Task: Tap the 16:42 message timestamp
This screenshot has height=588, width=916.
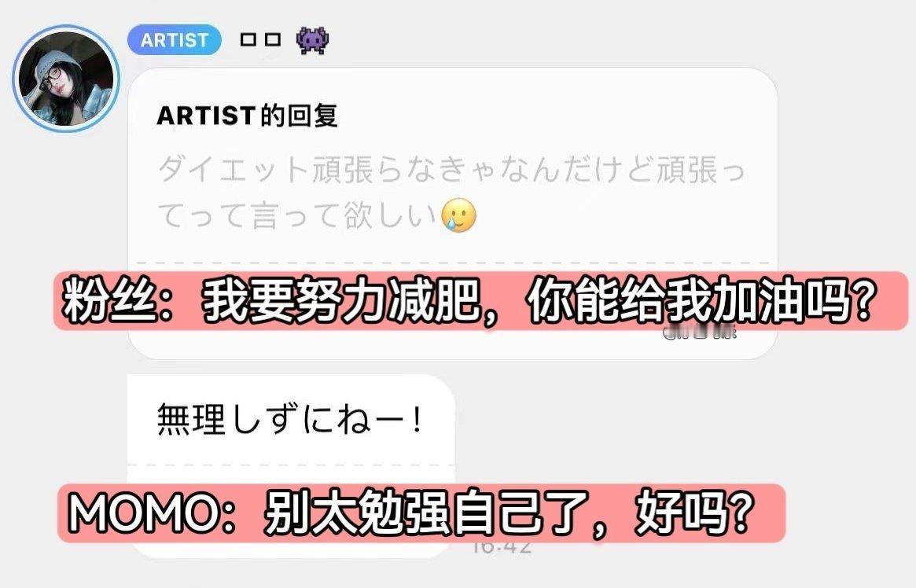Action: [x=502, y=548]
